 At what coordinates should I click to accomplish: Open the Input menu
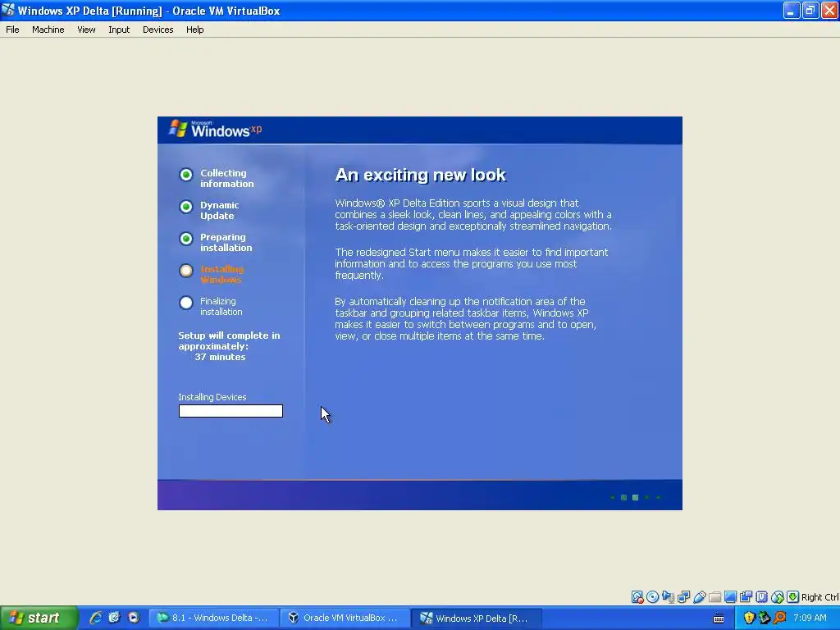119,30
